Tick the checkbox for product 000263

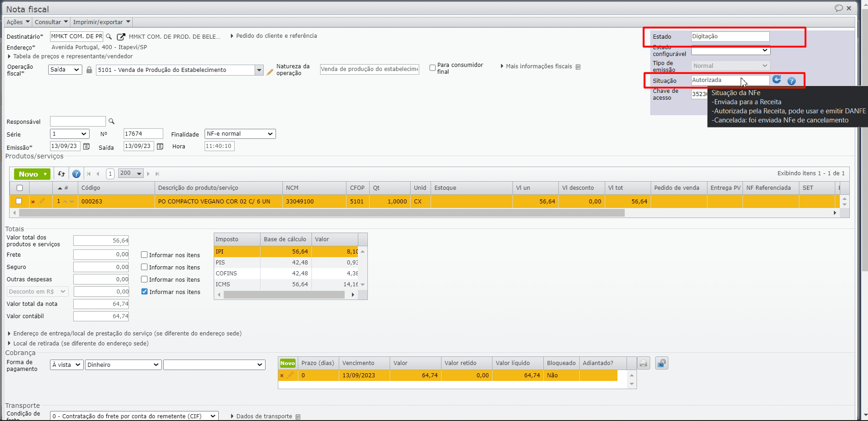(x=19, y=201)
